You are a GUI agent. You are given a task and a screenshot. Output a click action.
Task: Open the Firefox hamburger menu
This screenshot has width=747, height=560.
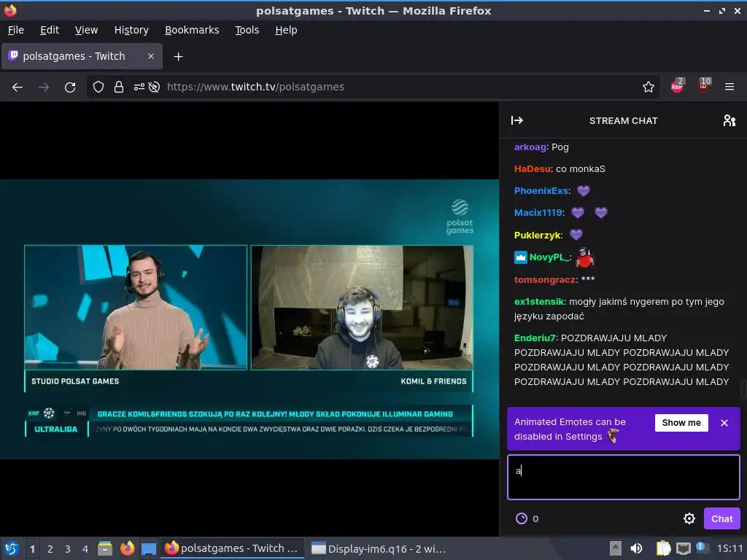(x=729, y=87)
